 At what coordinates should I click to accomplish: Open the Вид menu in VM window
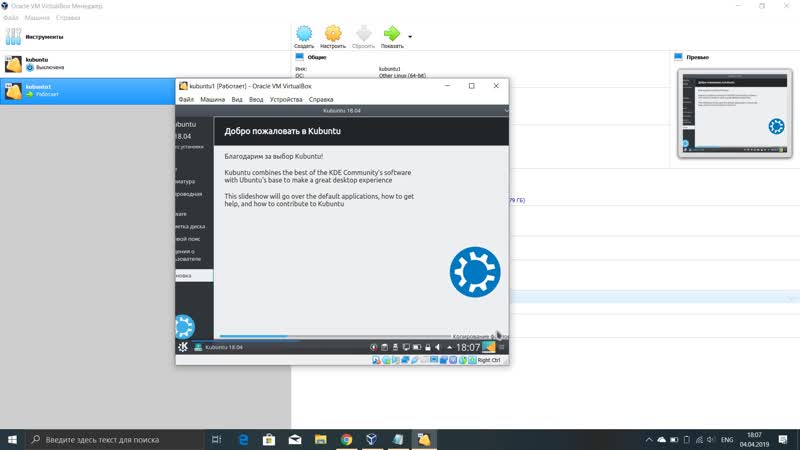237,99
